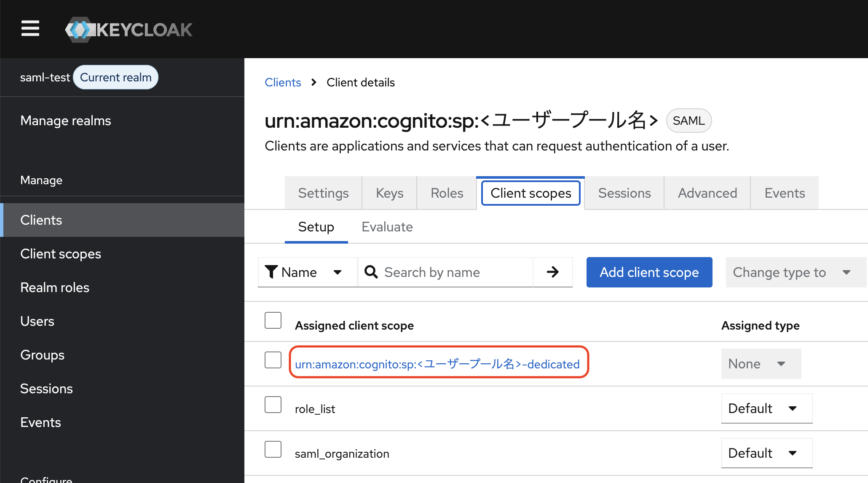Open the Advanced tab
868x483 pixels.
click(707, 193)
